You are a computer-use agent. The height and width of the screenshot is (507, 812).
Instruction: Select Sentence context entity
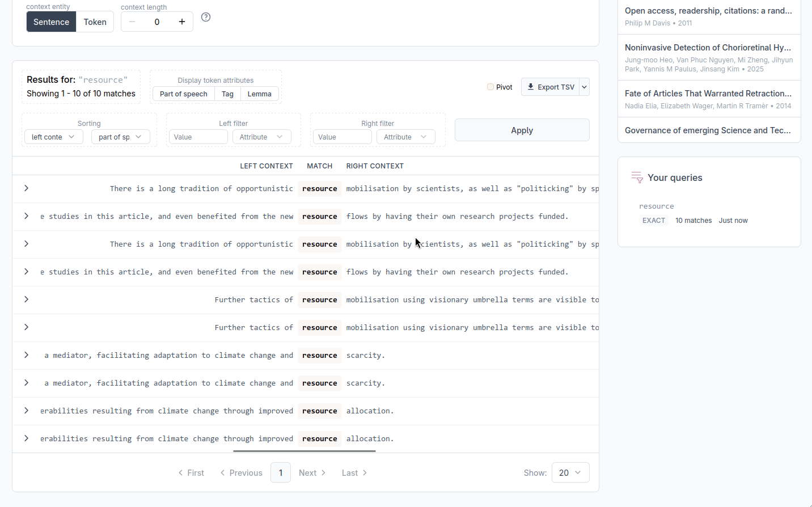pos(51,22)
